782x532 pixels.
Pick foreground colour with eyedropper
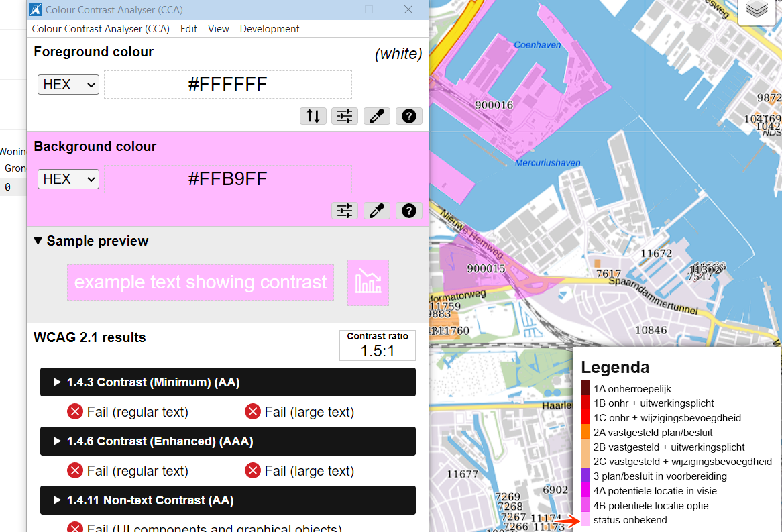(x=377, y=116)
